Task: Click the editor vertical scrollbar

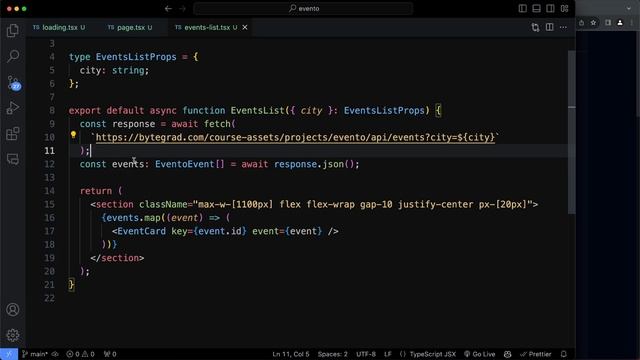Action: pyautogui.click(x=571, y=131)
